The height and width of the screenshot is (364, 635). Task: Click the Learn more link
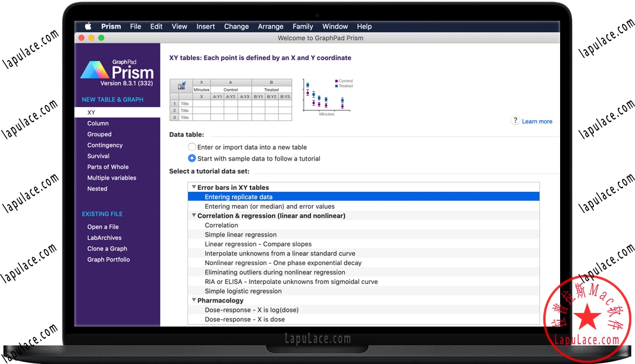point(537,122)
